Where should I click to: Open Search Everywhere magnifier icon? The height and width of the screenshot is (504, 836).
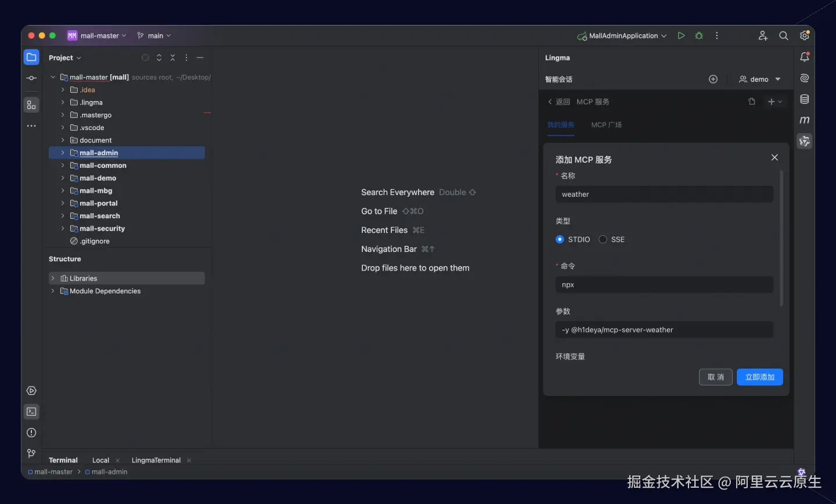tap(784, 35)
